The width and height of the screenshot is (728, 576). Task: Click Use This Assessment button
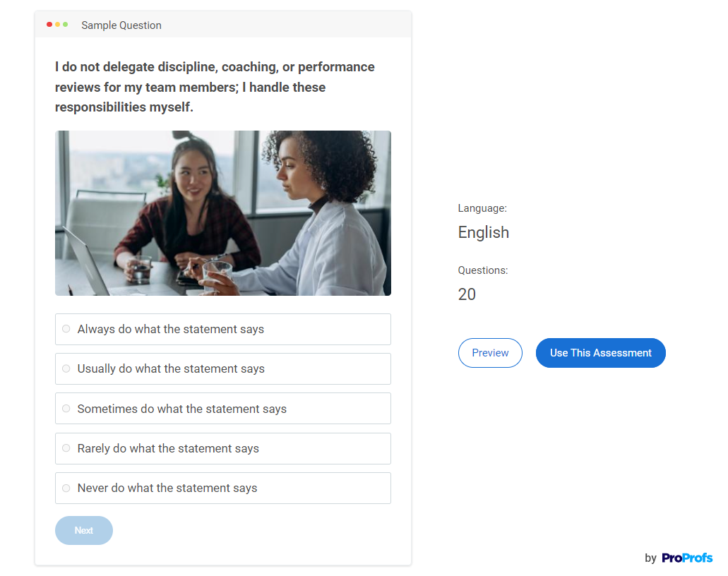601,353
